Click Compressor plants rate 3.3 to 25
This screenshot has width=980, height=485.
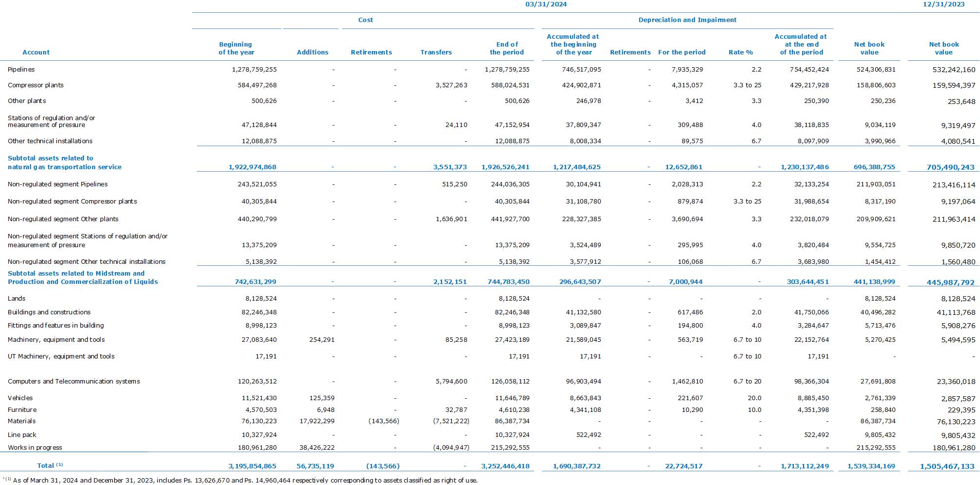747,85
